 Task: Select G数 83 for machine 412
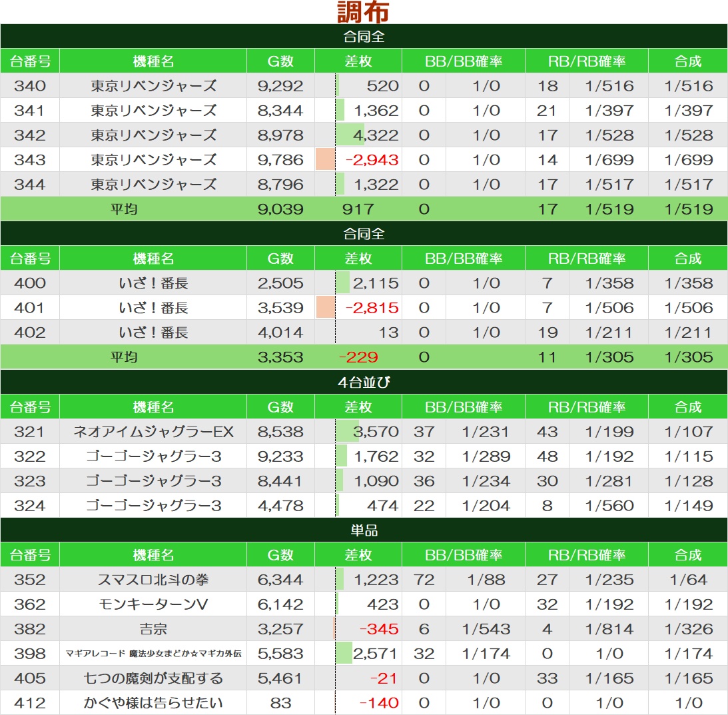pyautogui.click(x=280, y=702)
